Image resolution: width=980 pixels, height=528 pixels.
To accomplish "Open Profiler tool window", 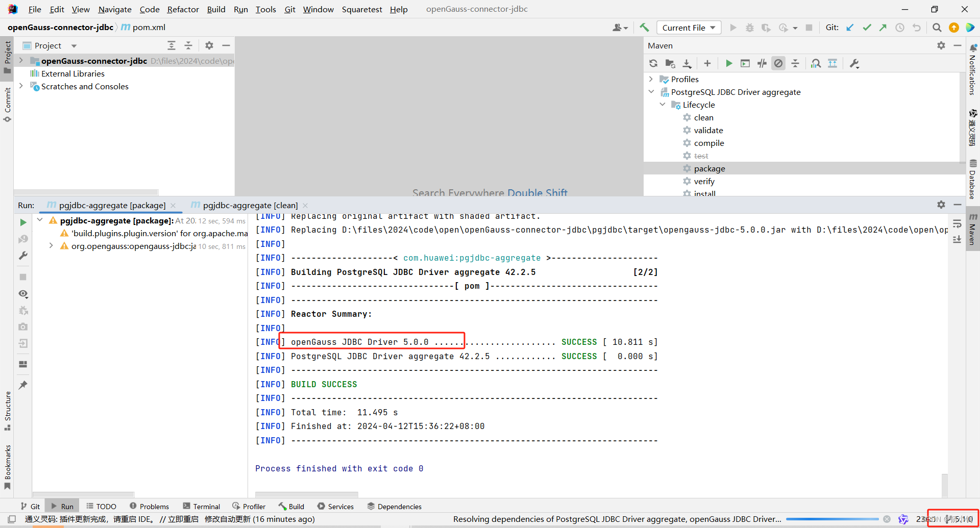I will coord(249,506).
